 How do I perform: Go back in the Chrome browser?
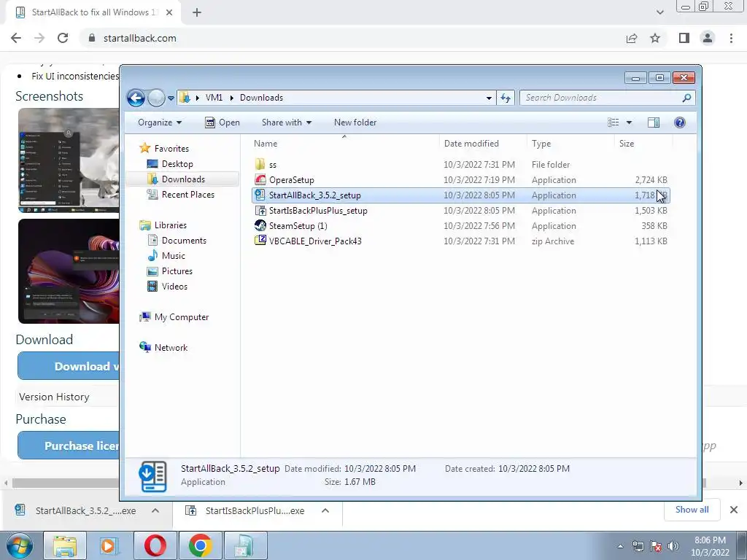(x=16, y=38)
